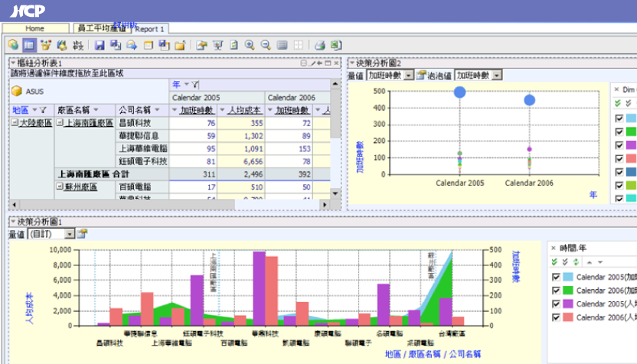Uncheck the Calendar 2005(加班 legend checkbox
Viewport: 637px width, 364px height.
coord(556,277)
